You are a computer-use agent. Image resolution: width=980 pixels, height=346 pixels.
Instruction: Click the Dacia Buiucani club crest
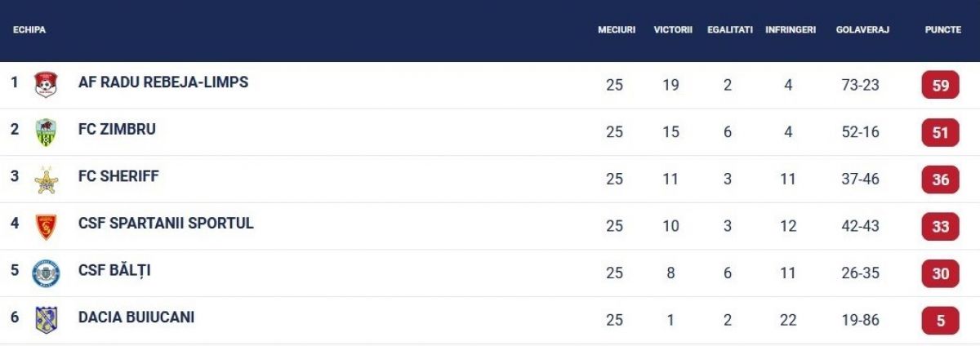point(46,320)
